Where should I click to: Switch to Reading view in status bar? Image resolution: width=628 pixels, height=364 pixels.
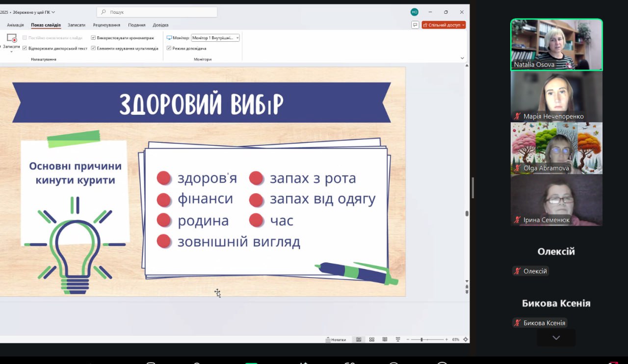(x=385, y=339)
